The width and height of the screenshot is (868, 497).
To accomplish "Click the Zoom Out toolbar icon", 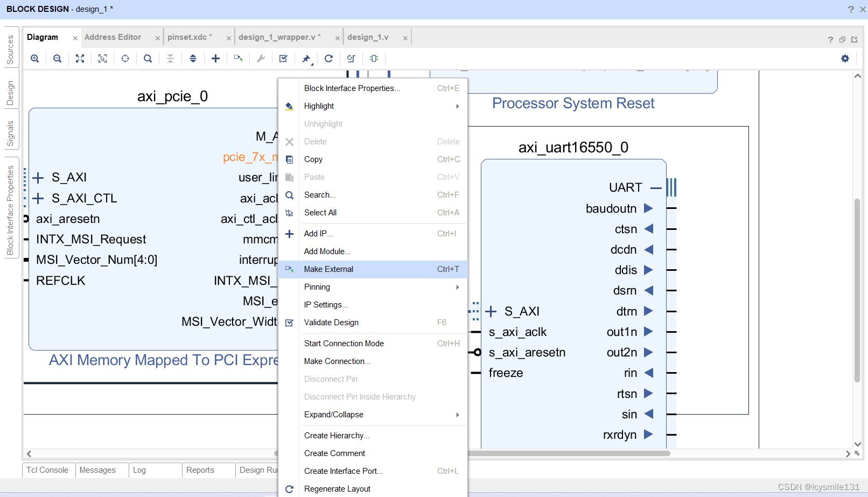I will click(x=57, y=58).
